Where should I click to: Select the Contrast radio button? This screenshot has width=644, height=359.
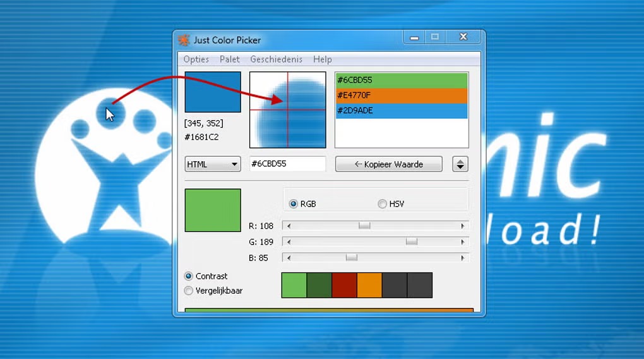[x=189, y=276]
